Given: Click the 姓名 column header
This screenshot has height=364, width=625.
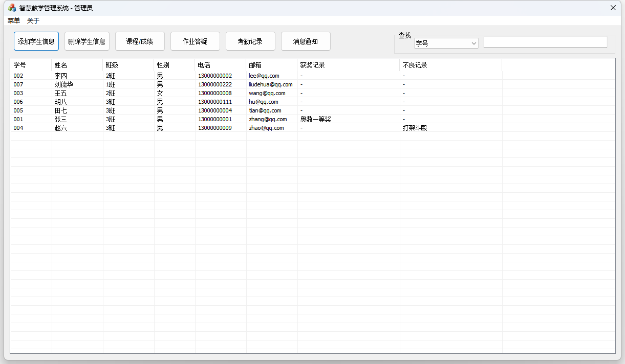Looking at the screenshot, I should pyautogui.click(x=61, y=64).
